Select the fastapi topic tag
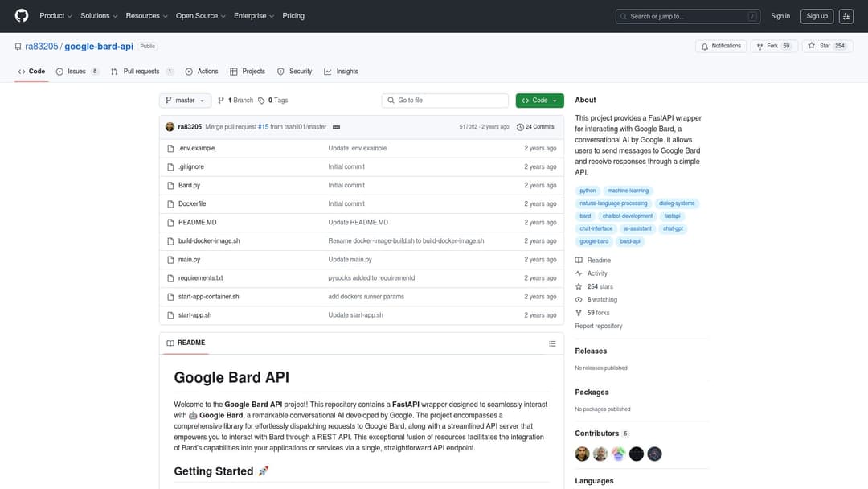Screen dimensions: 868x489 tap(672, 216)
